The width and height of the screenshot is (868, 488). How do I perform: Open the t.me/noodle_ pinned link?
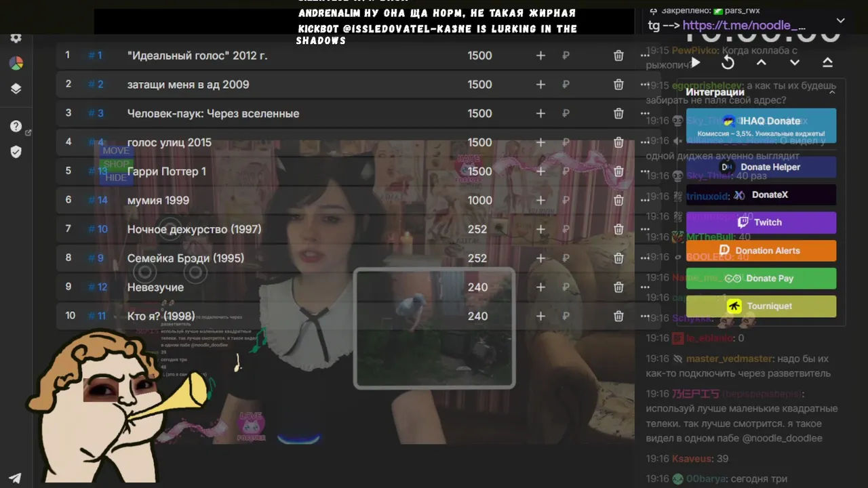click(744, 26)
